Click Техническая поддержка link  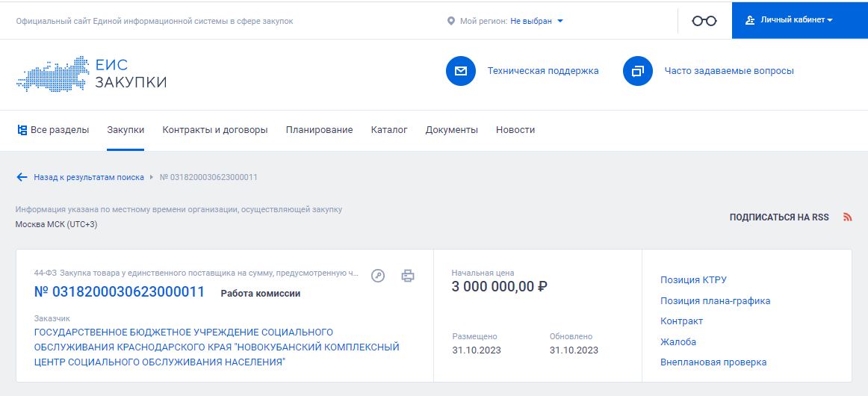coord(543,71)
